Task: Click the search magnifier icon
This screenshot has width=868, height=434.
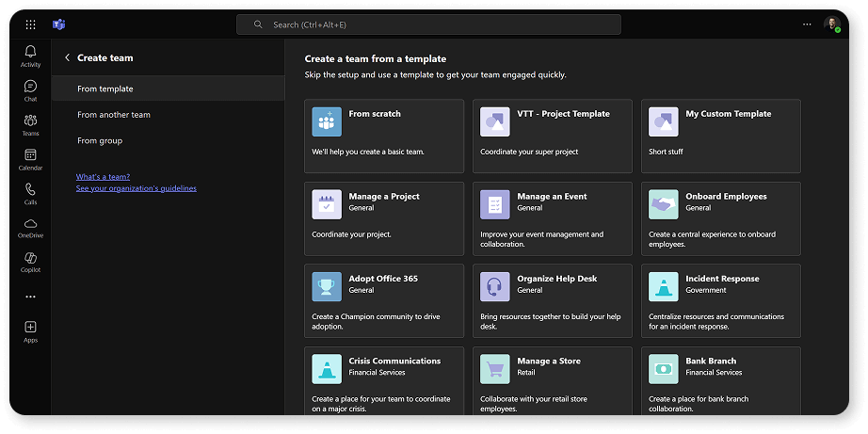Action: pyautogui.click(x=258, y=24)
